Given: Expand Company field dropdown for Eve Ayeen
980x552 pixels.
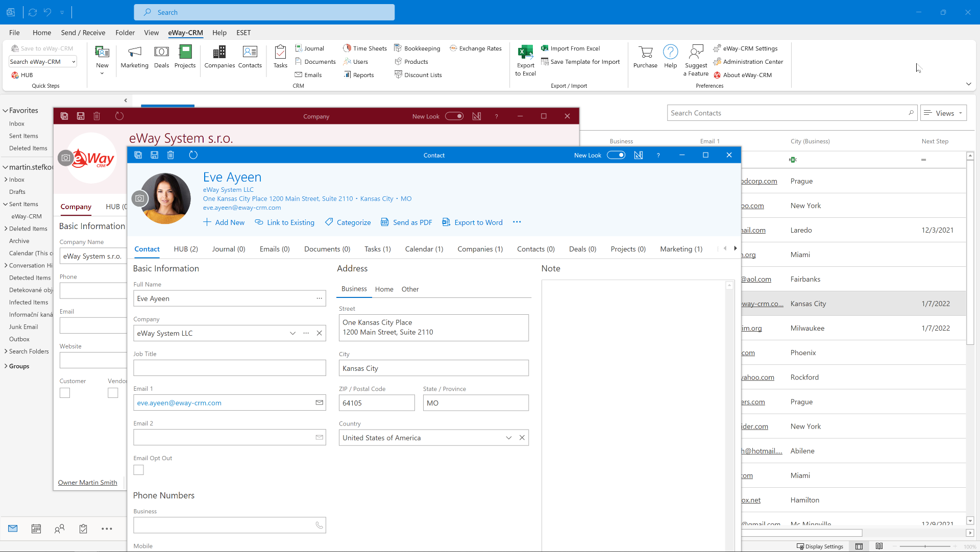Looking at the screenshot, I should pos(291,333).
